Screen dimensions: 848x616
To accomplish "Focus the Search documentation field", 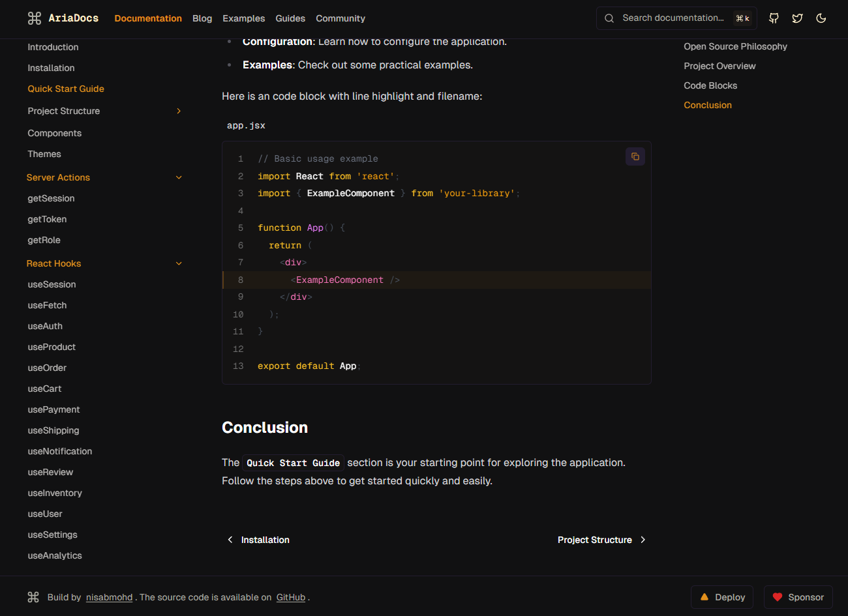I will [x=673, y=18].
